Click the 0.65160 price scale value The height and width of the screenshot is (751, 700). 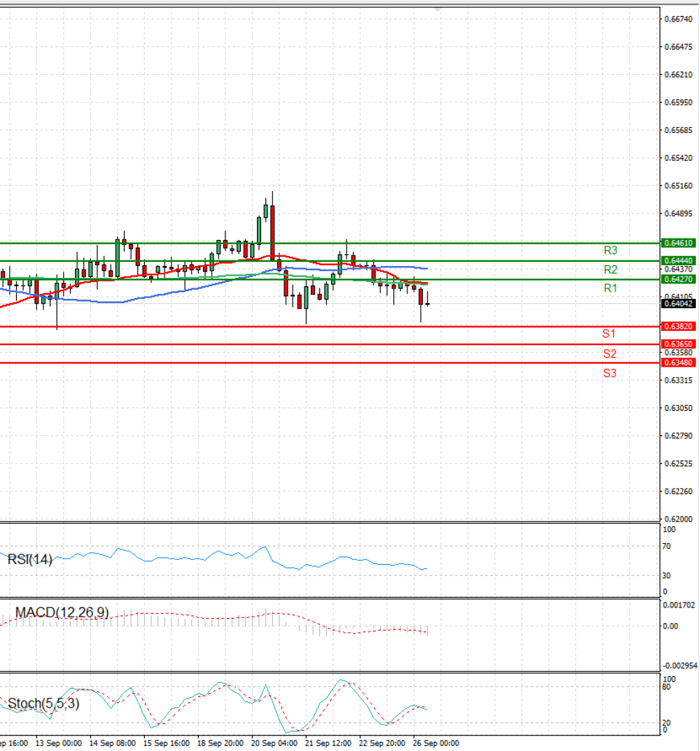678,186
